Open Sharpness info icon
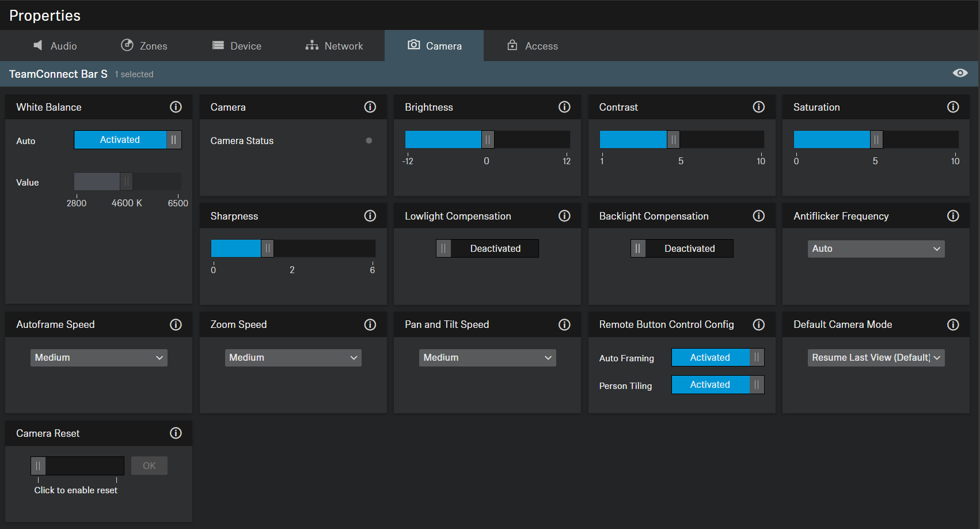Viewport: 980px width, 529px height. pyautogui.click(x=370, y=216)
